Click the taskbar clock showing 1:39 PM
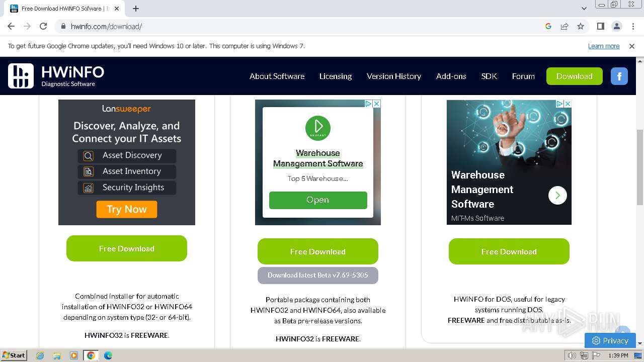The height and width of the screenshot is (362, 644). pos(618,355)
